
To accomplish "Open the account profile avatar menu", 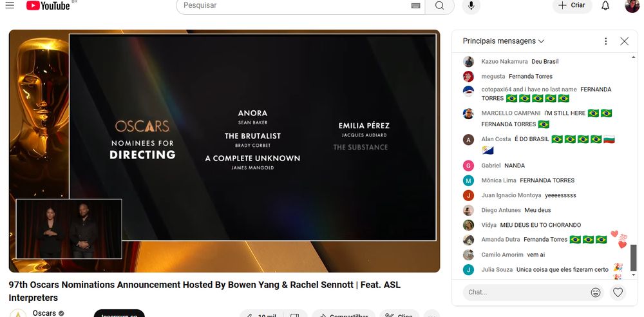I will (632, 5).
